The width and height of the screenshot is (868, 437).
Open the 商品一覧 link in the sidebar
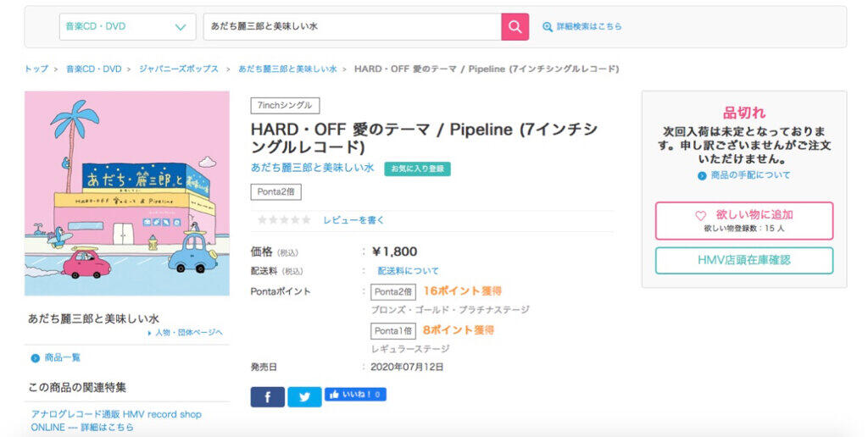(63, 358)
